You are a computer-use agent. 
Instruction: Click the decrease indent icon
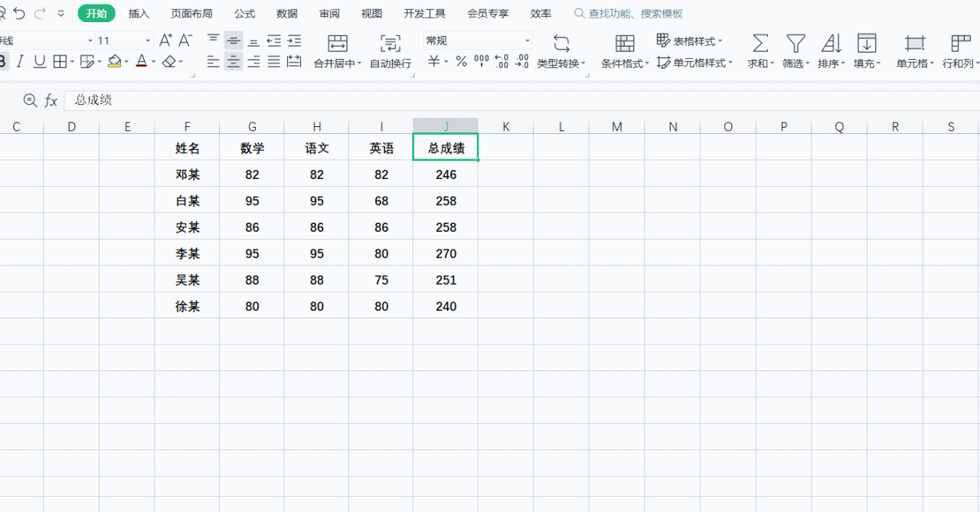click(273, 41)
